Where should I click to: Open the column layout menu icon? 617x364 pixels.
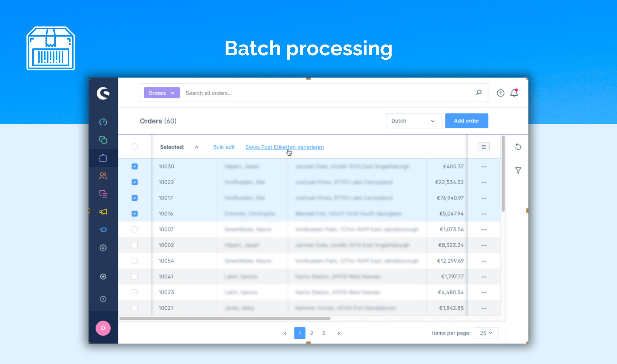coord(484,147)
